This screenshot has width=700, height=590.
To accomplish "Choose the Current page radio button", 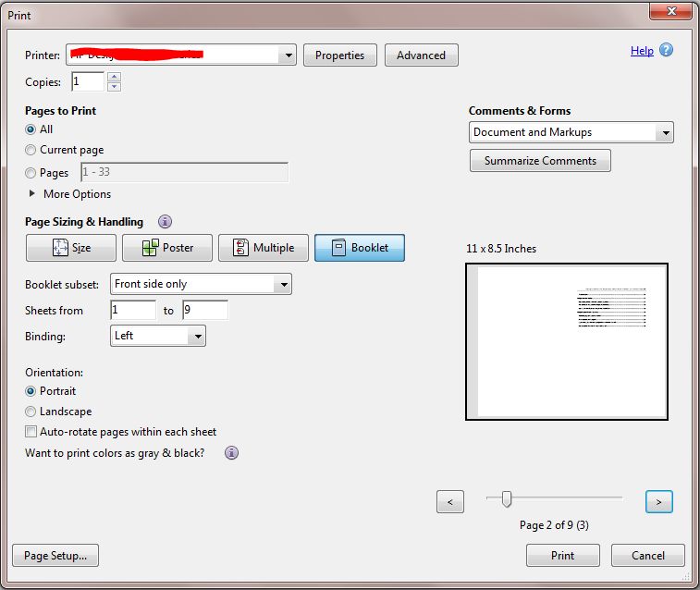I will pos(31,150).
